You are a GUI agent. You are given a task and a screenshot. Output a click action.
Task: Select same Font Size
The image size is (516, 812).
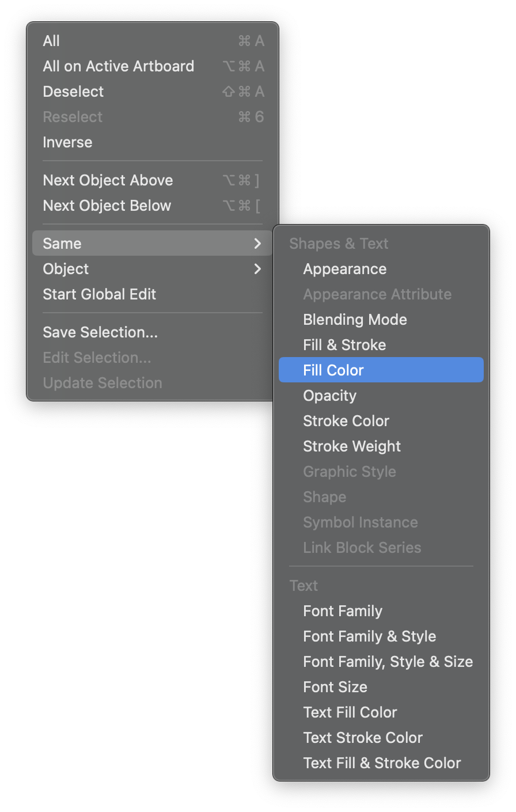click(x=335, y=687)
